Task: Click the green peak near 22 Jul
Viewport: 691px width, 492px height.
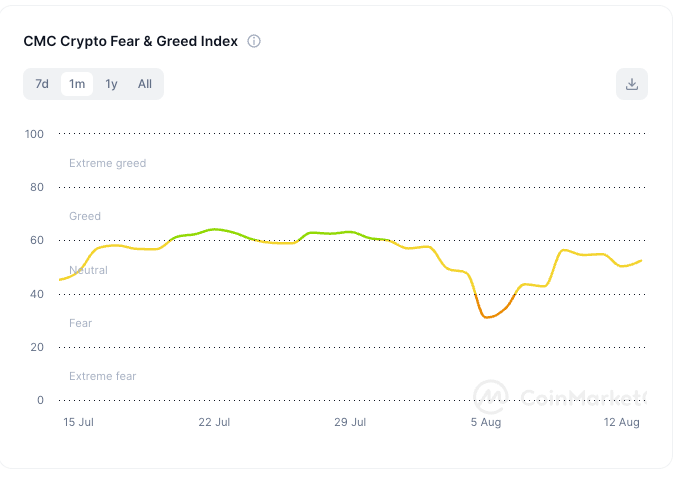Action: coord(215,229)
